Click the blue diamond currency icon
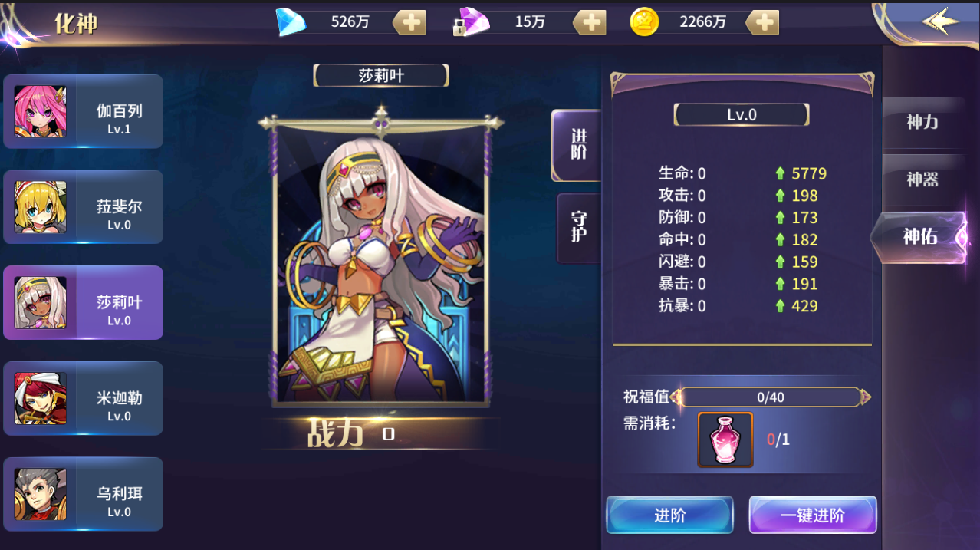The width and height of the screenshot is (980, 550). (x=291, y=22)
